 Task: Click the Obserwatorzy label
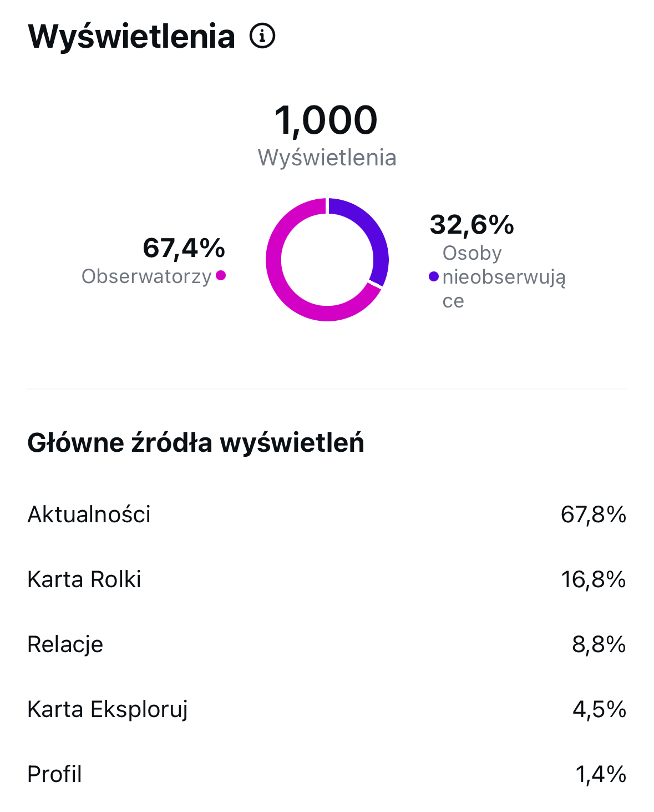[x=146, y=276]
